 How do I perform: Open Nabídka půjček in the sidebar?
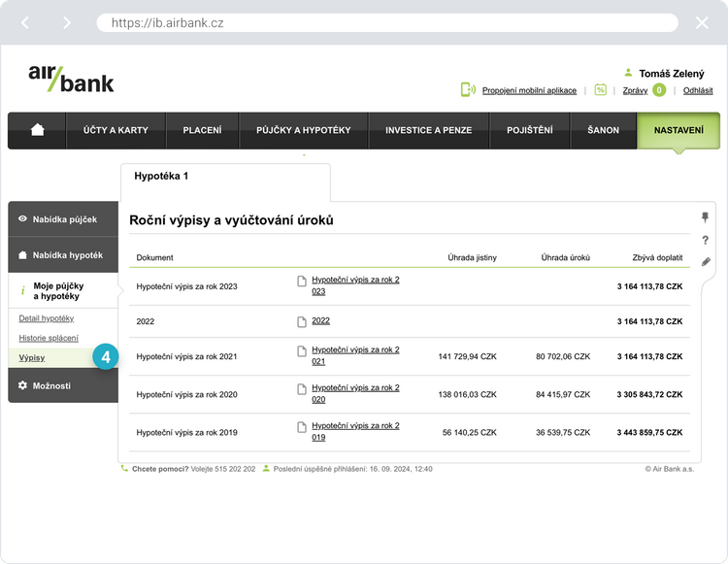(64, 219)
